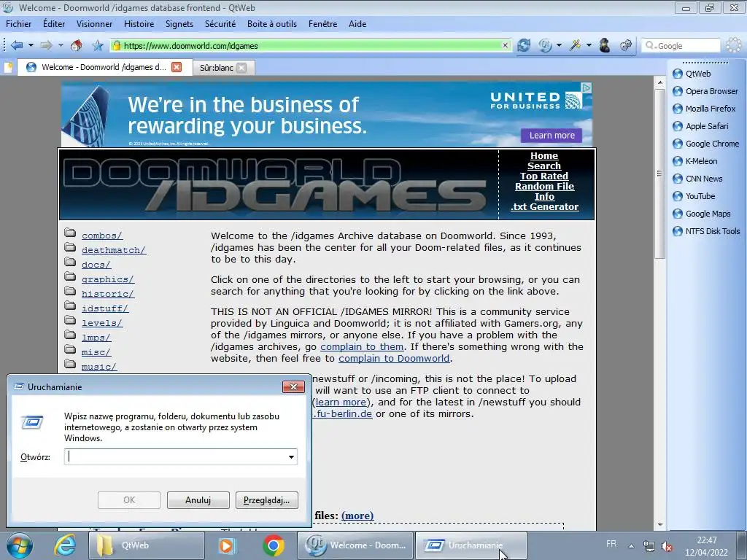
Task: Click folder icon beside historic/
Action: pos(70,292)
